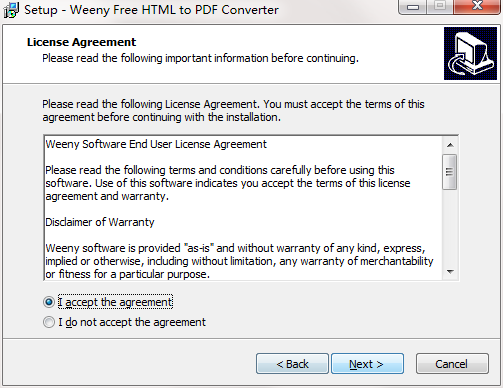This screenshot has width=503, height=388.
Task: Cancel the installation
Action: [452, 364]
